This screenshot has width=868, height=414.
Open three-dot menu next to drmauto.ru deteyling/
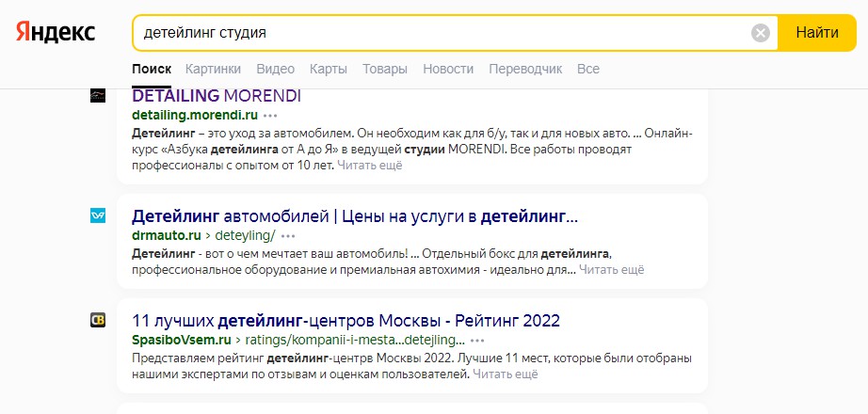click(288, 236)
